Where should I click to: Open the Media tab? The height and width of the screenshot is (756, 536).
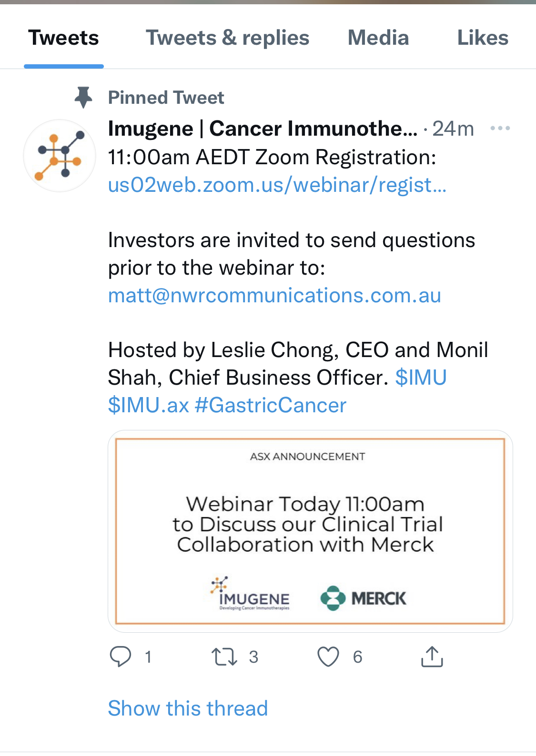pyautogui.click(x=378, y=38)
